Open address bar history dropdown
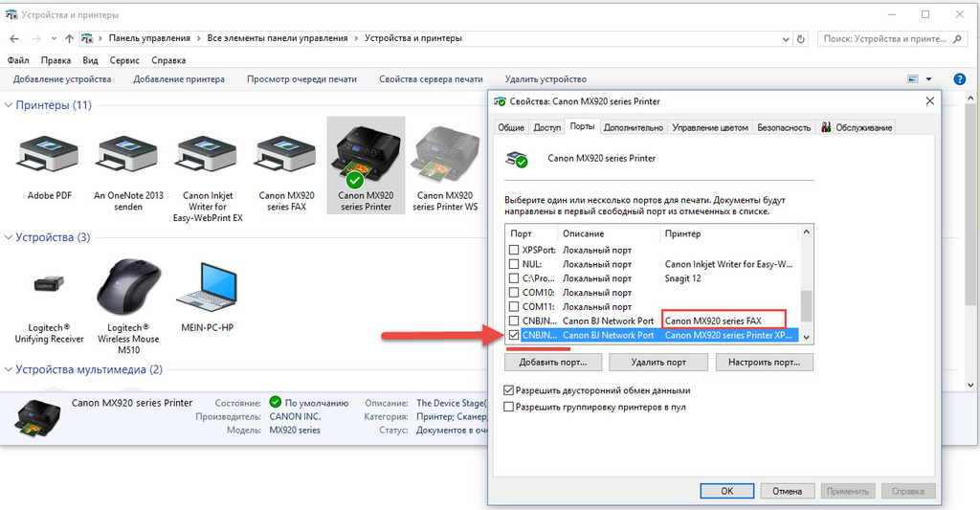The width and height of the screenshot is (980, 510). (x=786, y=38)
